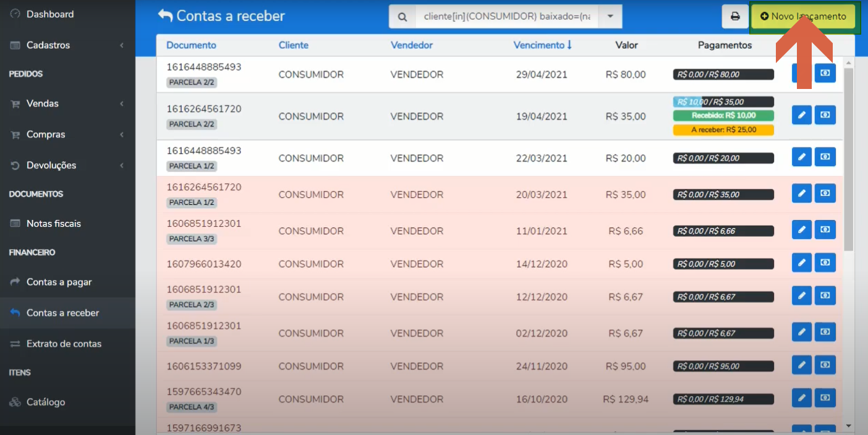Click the A receber: R$ 25,00 badge
This screenshot has width=868, height=435.
(x=723, y=130)
